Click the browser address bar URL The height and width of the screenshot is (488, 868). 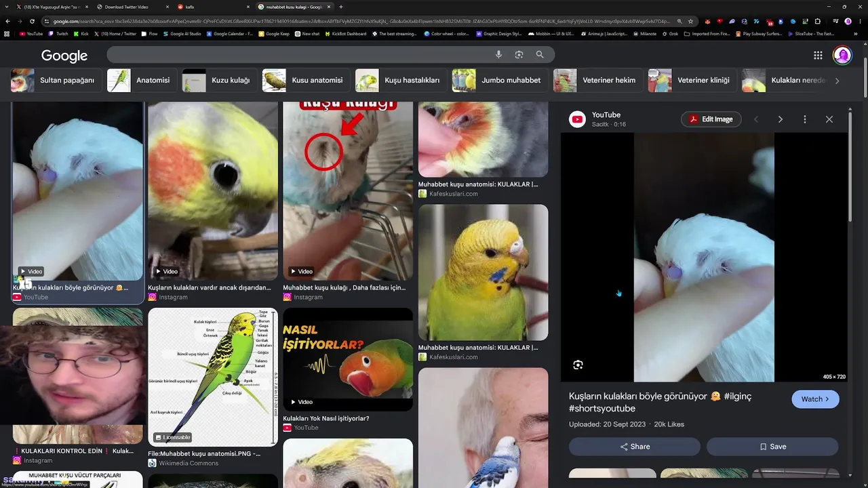click(359, 21)
